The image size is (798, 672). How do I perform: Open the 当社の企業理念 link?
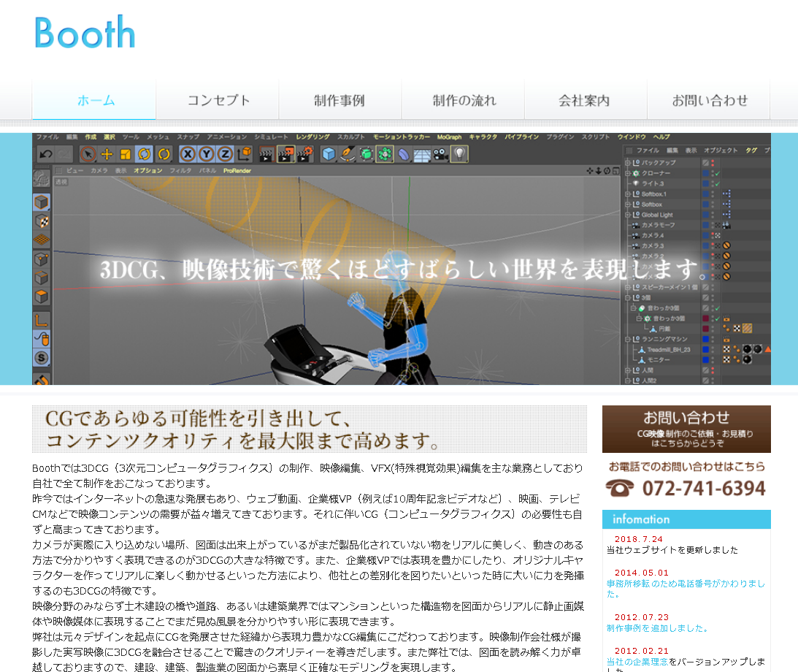(637, 662)
